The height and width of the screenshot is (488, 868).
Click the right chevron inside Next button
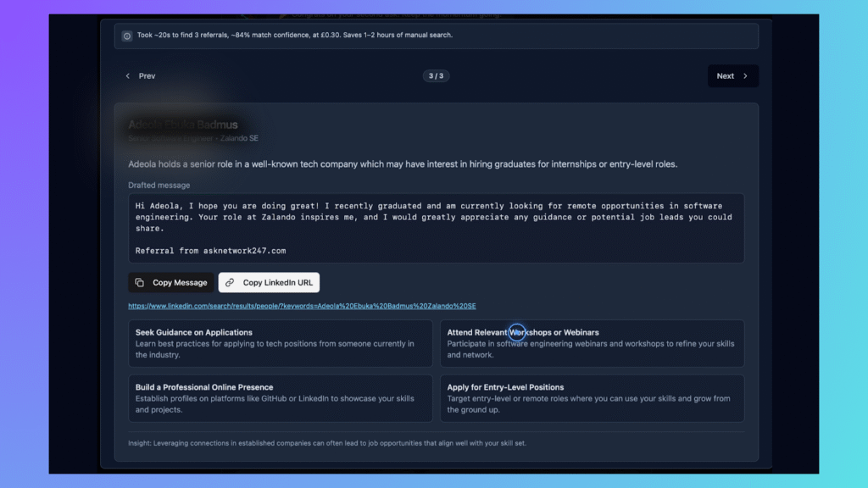point(745,76)
